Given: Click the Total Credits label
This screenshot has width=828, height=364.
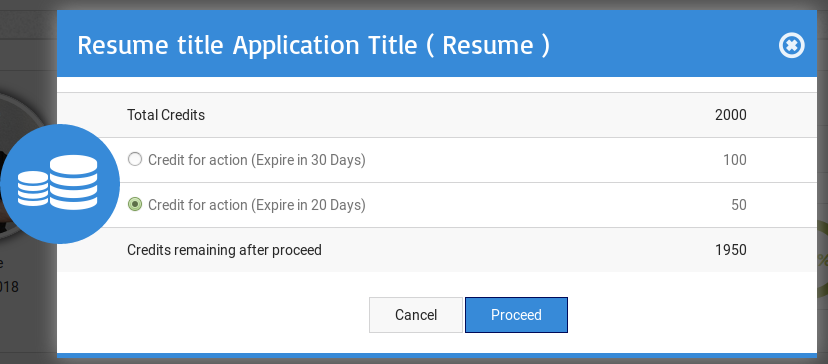Looking at the screenshot, I should click(x=166, y=115).
